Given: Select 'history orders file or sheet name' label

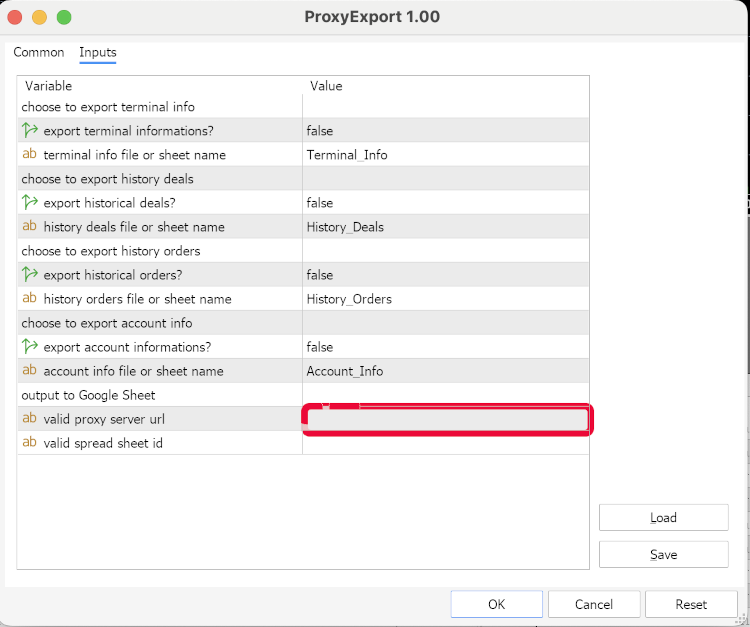Looking at the screenshot, I should 137,299.
